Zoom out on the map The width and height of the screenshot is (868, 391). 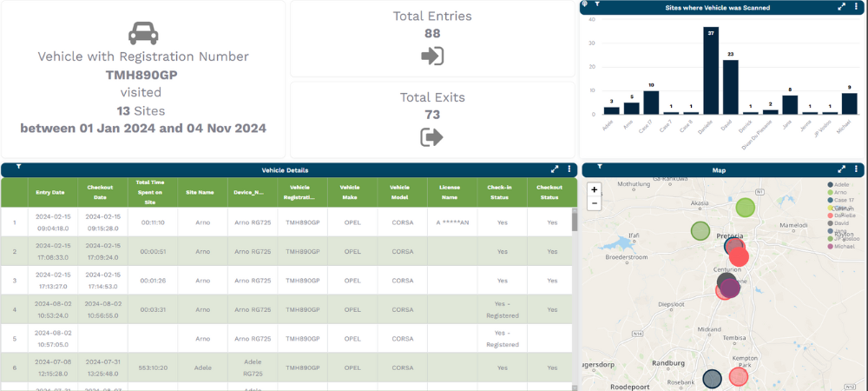coord(594,203)
